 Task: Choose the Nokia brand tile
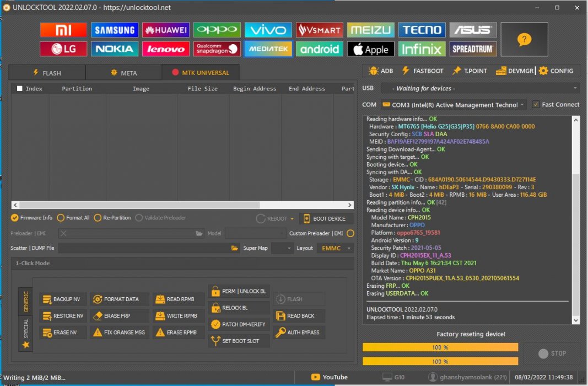coord(115,49)
